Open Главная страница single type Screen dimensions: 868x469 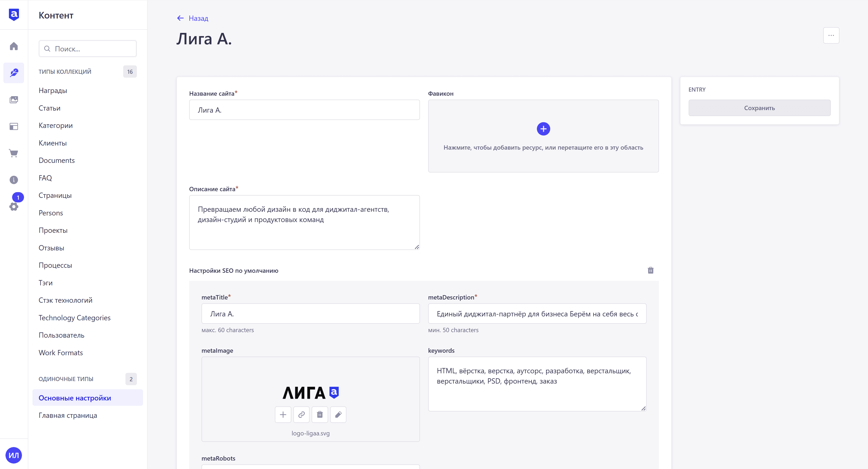(68, 415)
